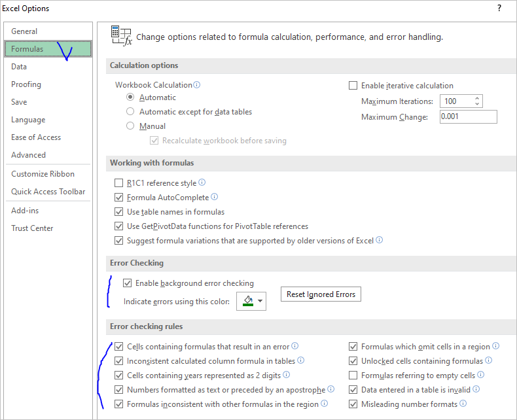Click the Workbook Calculation info icon
The image size is (517, 420).
coord(196,85)
